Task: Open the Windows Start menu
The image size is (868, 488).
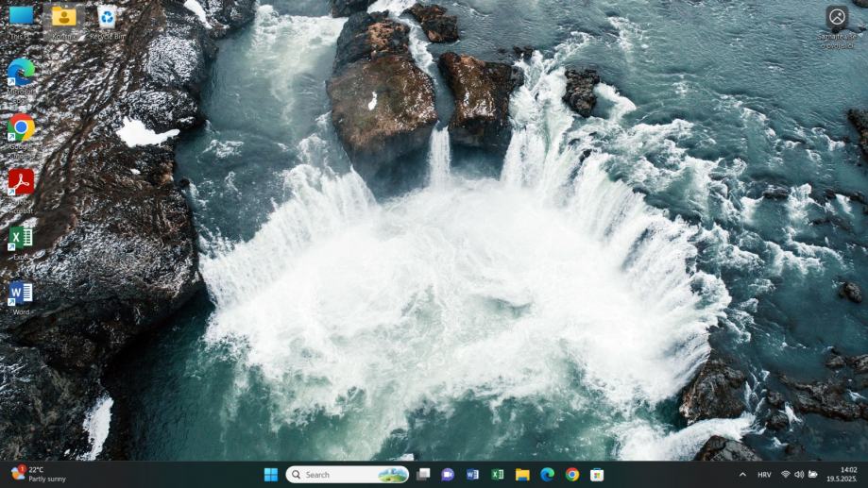Action: coord(271,475)
